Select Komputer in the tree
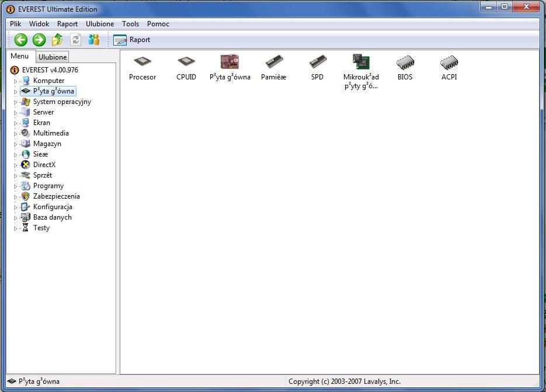546x392 pixels. tap(48, 81)
